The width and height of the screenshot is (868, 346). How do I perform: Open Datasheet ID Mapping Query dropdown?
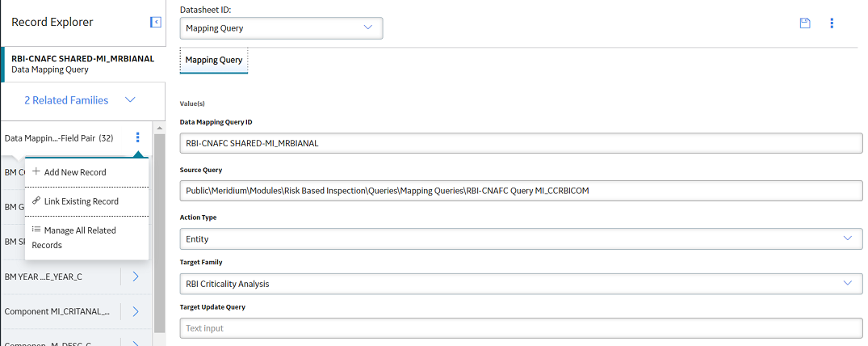pos(281,28)
